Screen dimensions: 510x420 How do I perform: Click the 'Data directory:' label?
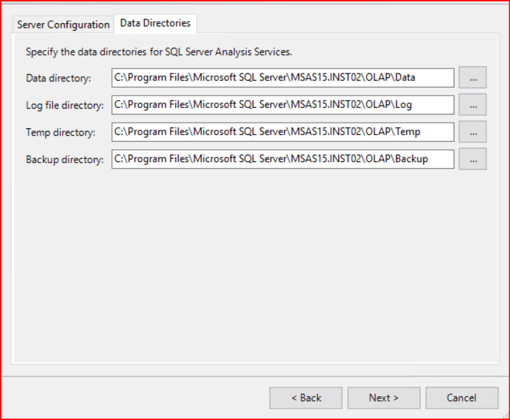58,78
